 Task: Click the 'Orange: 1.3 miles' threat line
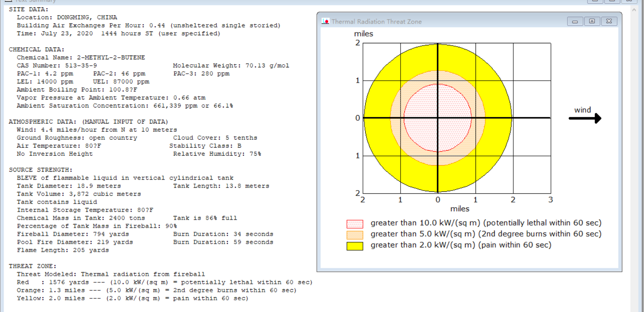[x=157, y=290]
